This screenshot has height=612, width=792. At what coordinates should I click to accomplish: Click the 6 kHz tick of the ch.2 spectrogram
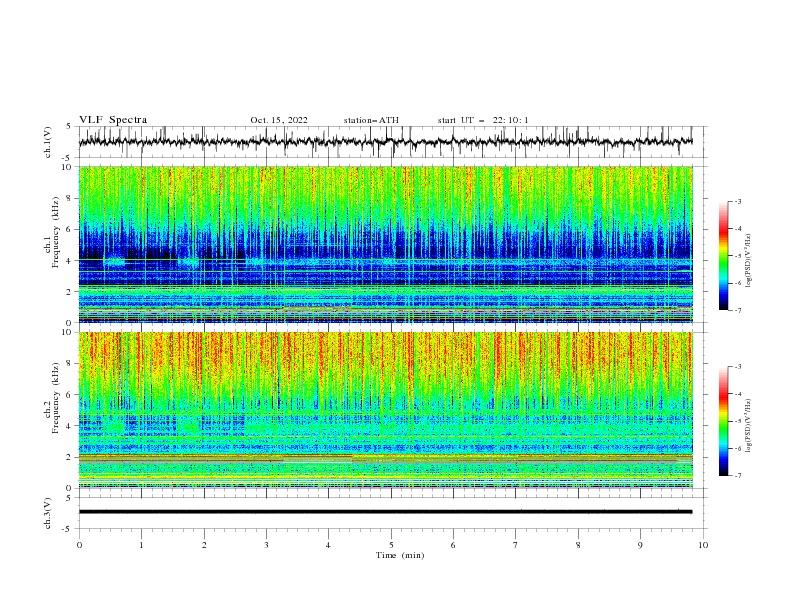point(70,395)
